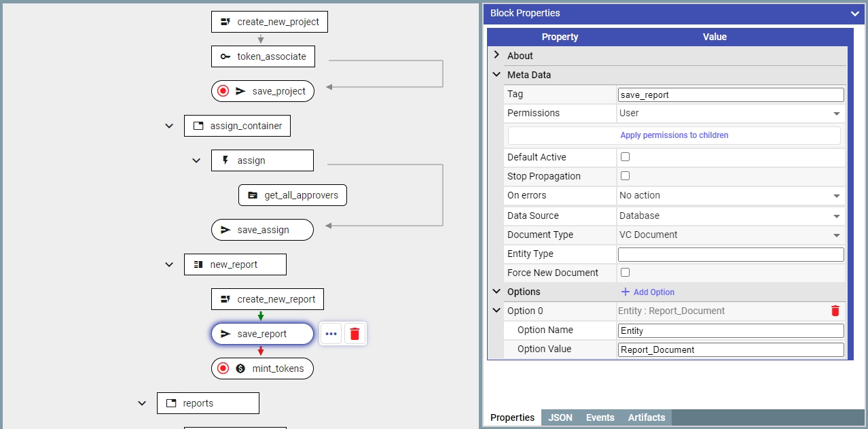868x429 pixels.
Task: Open the Events tab
Action: [x=600, y=417]
